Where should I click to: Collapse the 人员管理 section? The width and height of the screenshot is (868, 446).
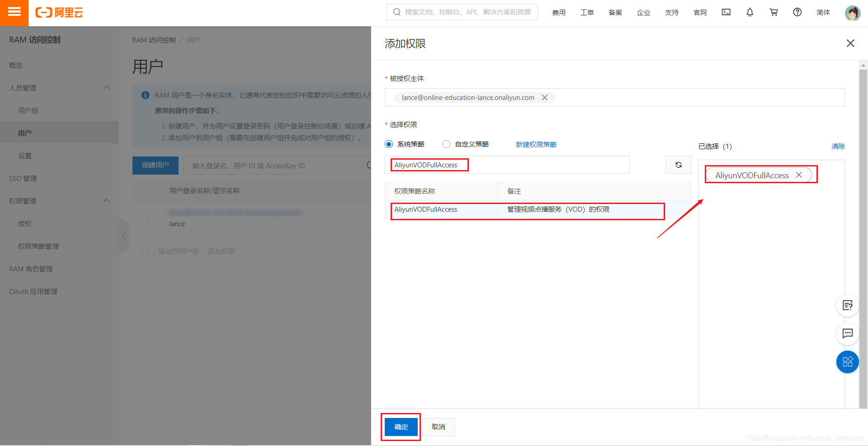click(x=107, y=87)
